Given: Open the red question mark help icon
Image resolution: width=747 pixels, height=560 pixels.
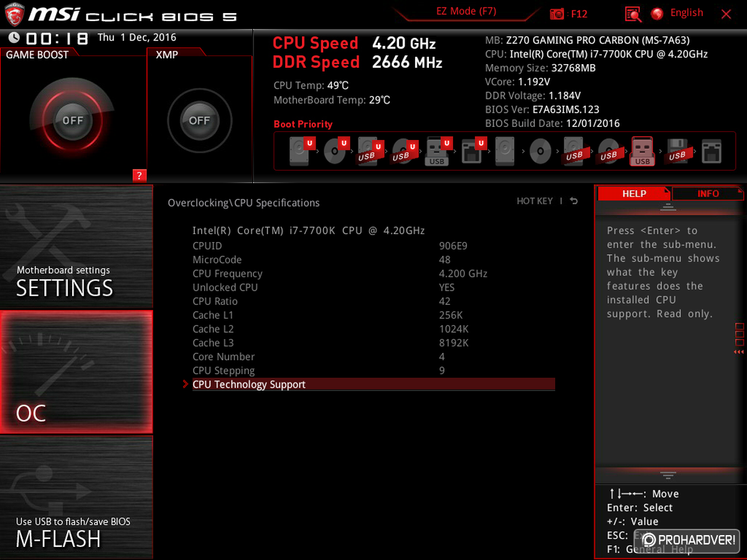Looking at the screenshot, I should [x=139, y=175].
